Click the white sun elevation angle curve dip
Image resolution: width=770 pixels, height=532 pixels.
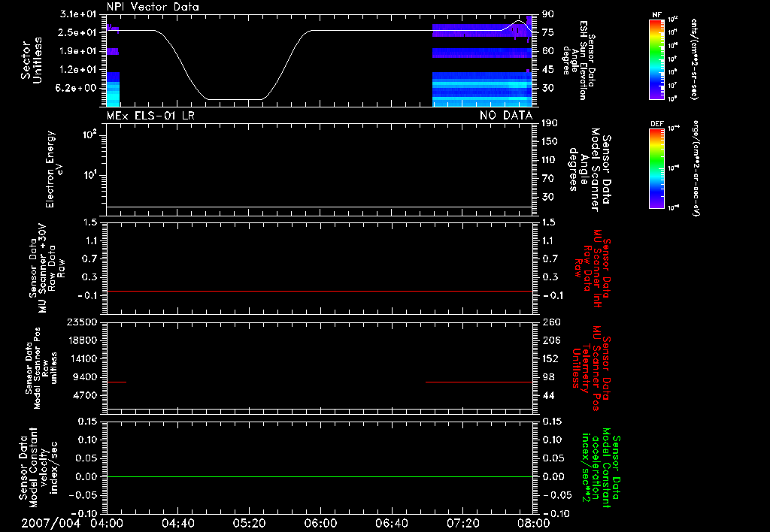pyautogui.click(x=235, y=99)
